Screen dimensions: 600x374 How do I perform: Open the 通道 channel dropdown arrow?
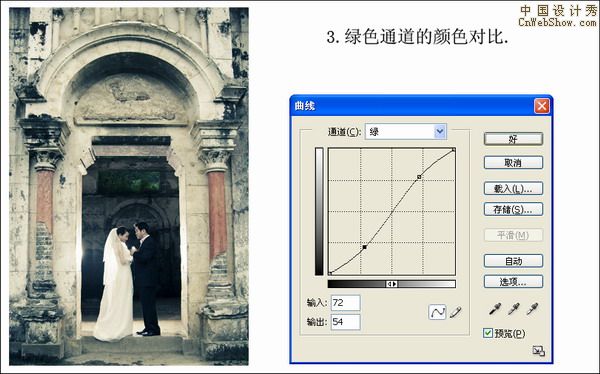440,132
